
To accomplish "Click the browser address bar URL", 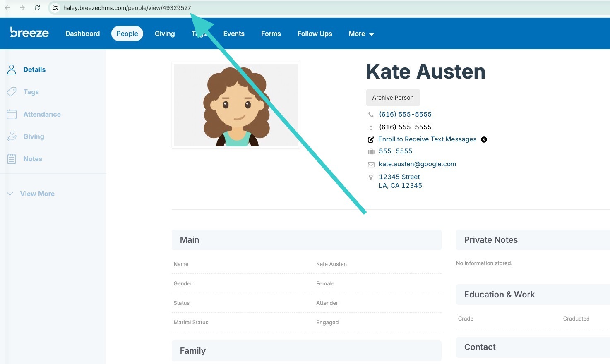I will click(127, 8).
